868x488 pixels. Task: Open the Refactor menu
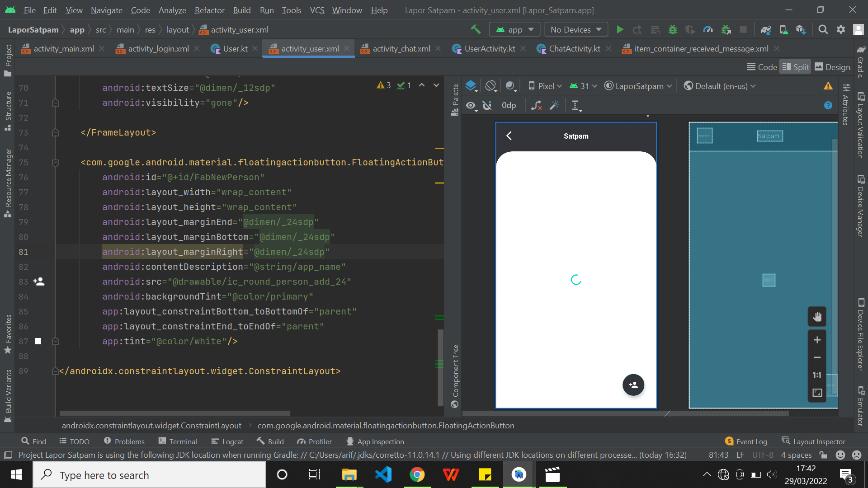(209, 10)
